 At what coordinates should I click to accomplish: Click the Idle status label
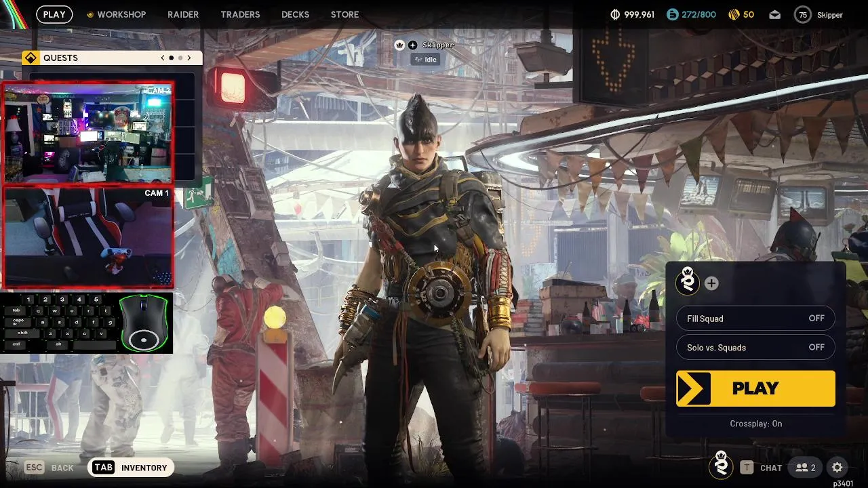(x=426, y=60)
